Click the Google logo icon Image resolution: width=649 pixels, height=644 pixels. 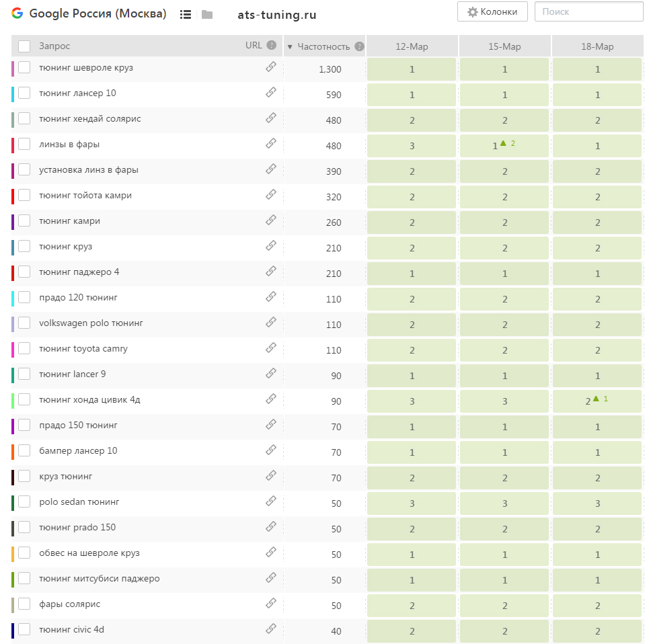(x=17, y=13)
